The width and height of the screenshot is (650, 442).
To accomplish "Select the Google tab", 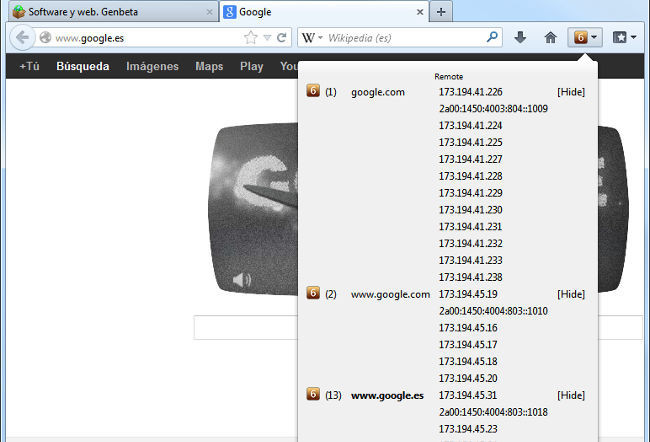I will point(324,12).
